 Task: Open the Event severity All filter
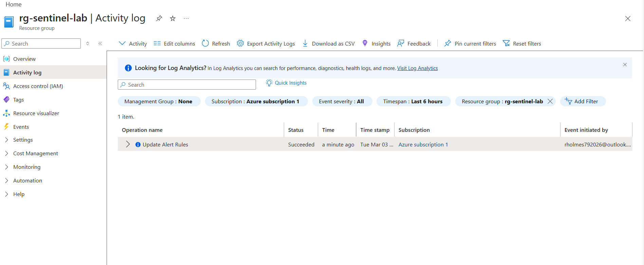342,101
